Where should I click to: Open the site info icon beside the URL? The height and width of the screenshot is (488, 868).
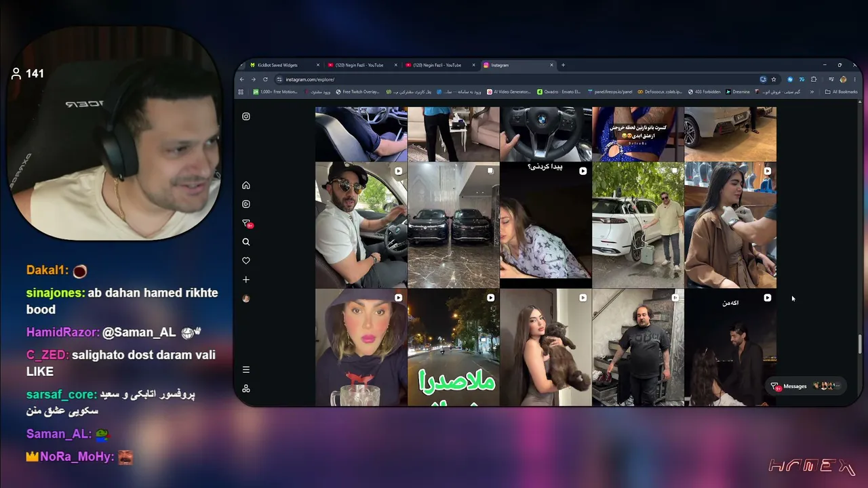coord(279,79)
